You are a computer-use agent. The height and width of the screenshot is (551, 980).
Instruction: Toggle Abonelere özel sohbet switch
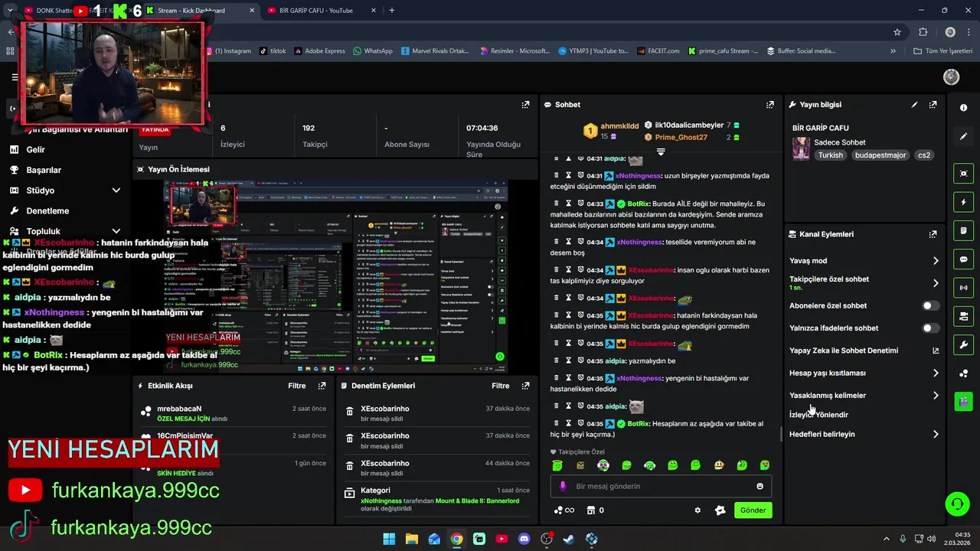click(930, 305)
